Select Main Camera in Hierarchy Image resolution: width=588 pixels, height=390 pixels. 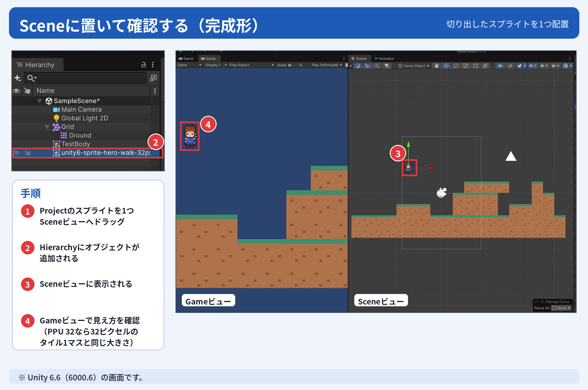tap(81, 109)
